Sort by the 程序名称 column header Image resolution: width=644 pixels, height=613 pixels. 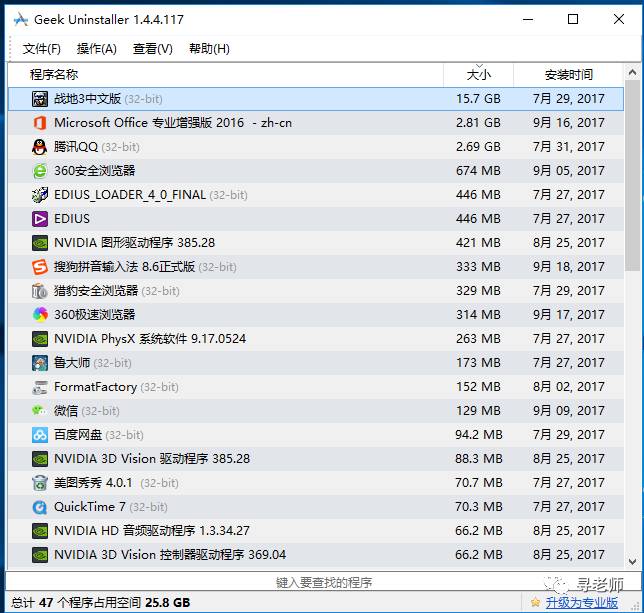225,75
